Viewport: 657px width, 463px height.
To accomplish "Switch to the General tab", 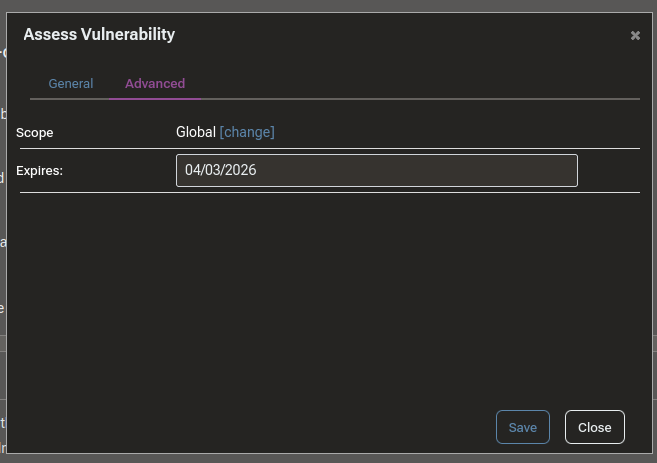I will [71, 84].
